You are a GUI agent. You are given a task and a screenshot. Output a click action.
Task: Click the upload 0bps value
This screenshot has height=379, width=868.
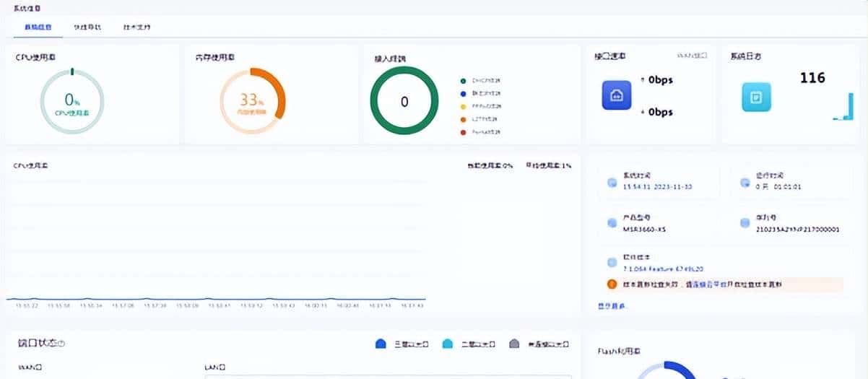click(x=660, y=80)
